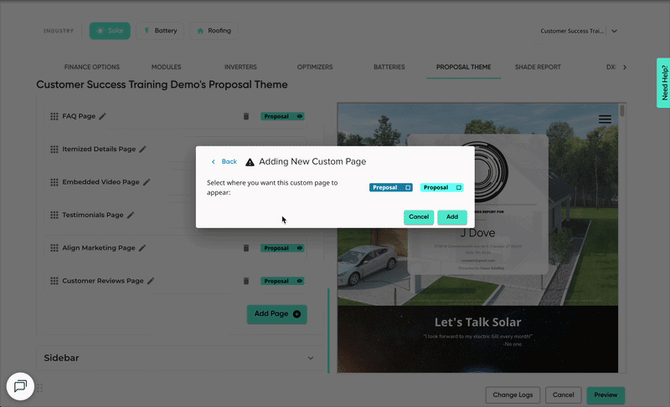The image size is (670, 407).
Task: Select the Solar industry toggle
Action: [x=110, y=31]
